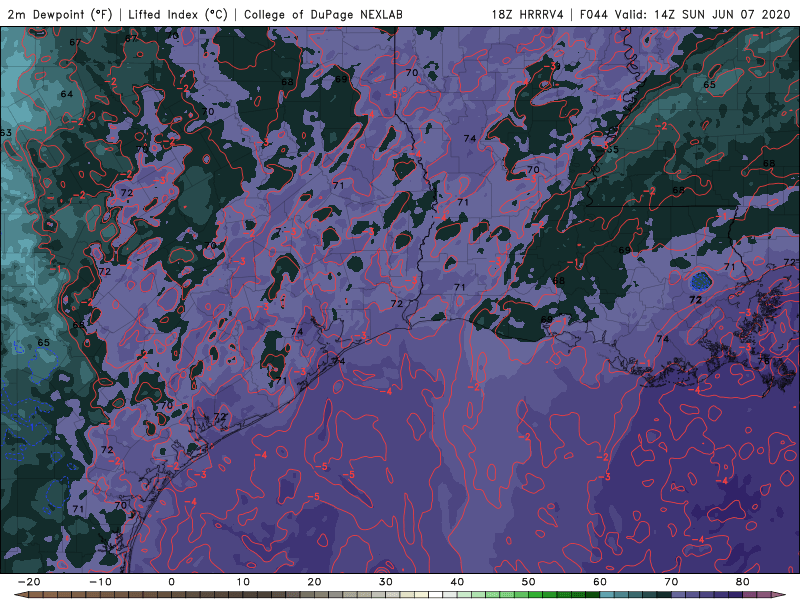The width and height of the screenshot is (800, 600).
Task: Click the 80 label on the color scale
Action: coord(743,582)
